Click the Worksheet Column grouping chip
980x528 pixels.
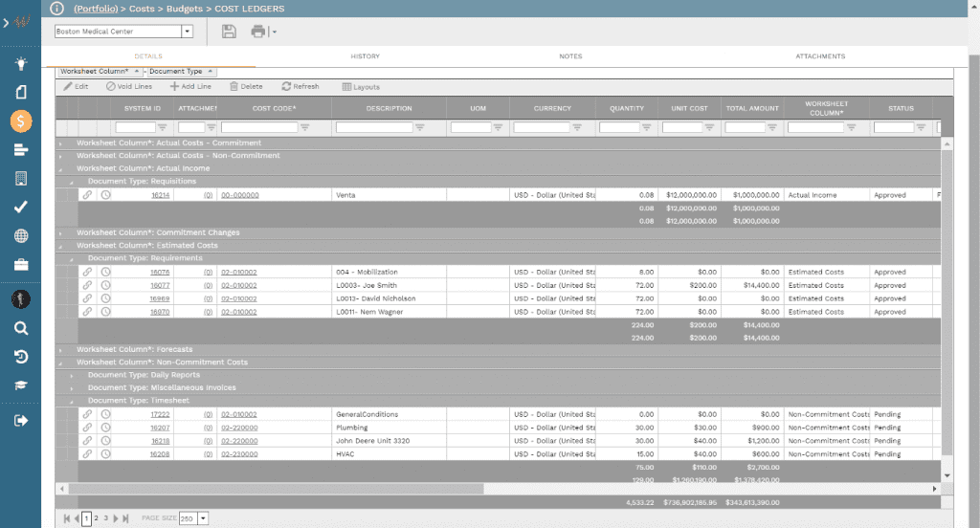coord(100,71)
